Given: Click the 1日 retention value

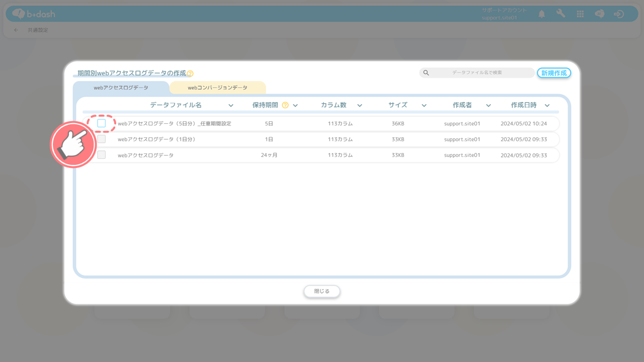Looking at the screenshot, I should [x=269, y=139].
